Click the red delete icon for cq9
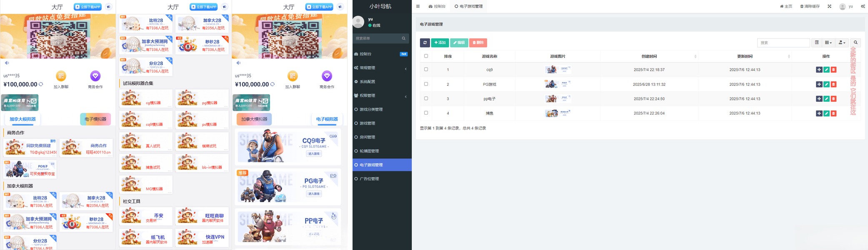This screenshot has width=868, height=250. pyautogui.click(x=833, y=70)
